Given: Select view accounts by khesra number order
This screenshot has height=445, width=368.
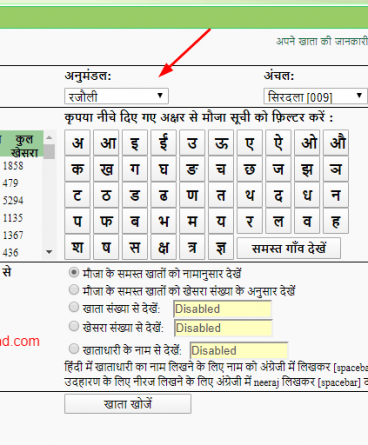Looking at the screenshot, I should (x=74, y=290).
